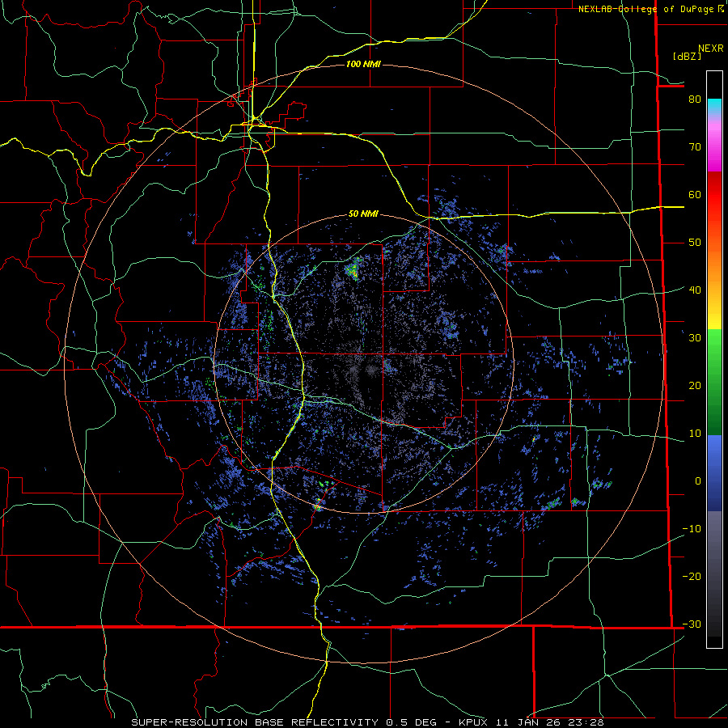Click the 70 dBZ scale value

click(x=695, y=146)
